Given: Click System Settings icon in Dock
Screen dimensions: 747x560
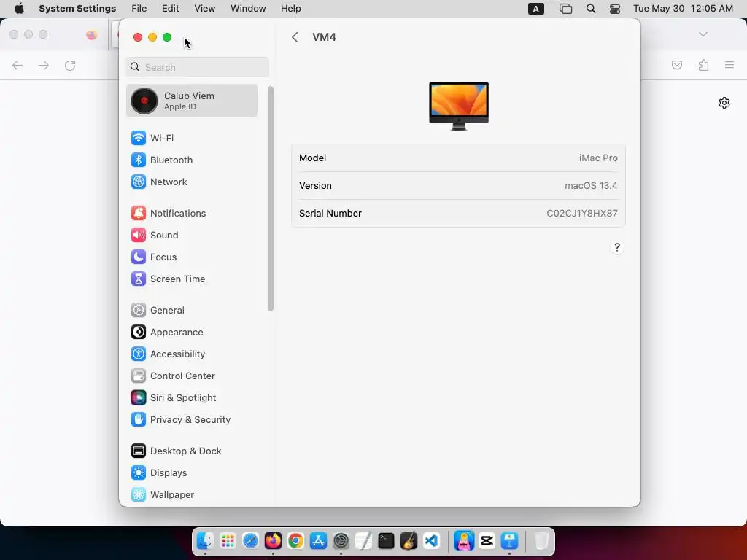Looking at the screenshot, I should coord(341,541).
